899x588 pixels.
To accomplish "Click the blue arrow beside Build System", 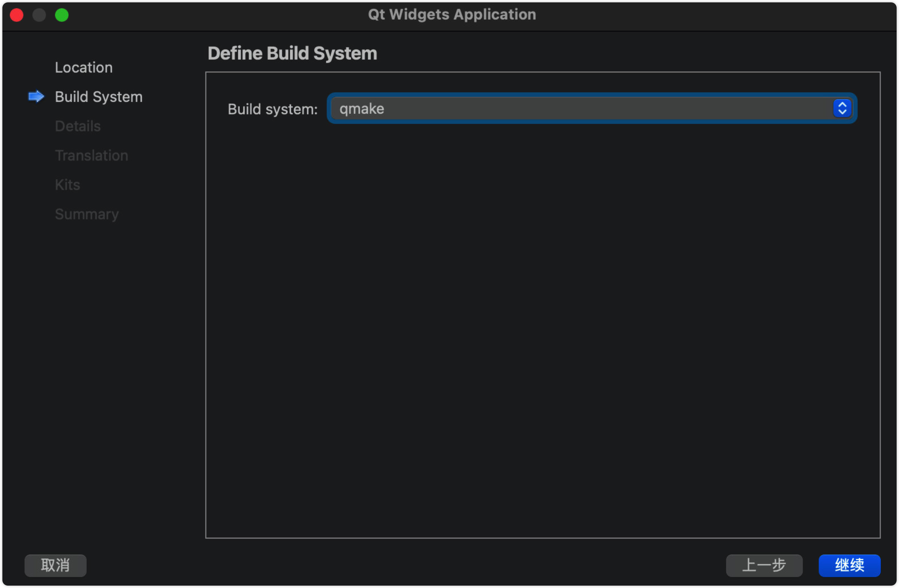I will (x=36, y=97).
